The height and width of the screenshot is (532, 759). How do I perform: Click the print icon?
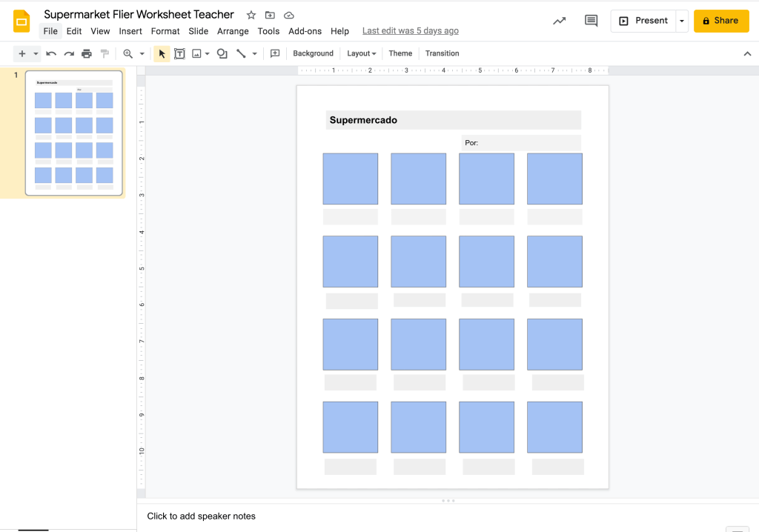(87, 53)
